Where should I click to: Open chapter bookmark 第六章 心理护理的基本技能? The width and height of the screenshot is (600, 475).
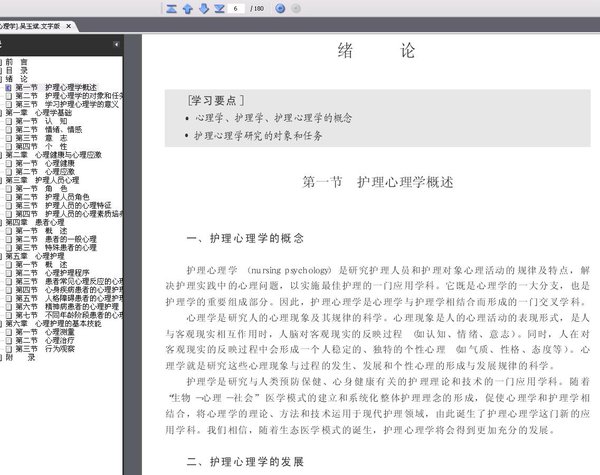click(54, 323)
